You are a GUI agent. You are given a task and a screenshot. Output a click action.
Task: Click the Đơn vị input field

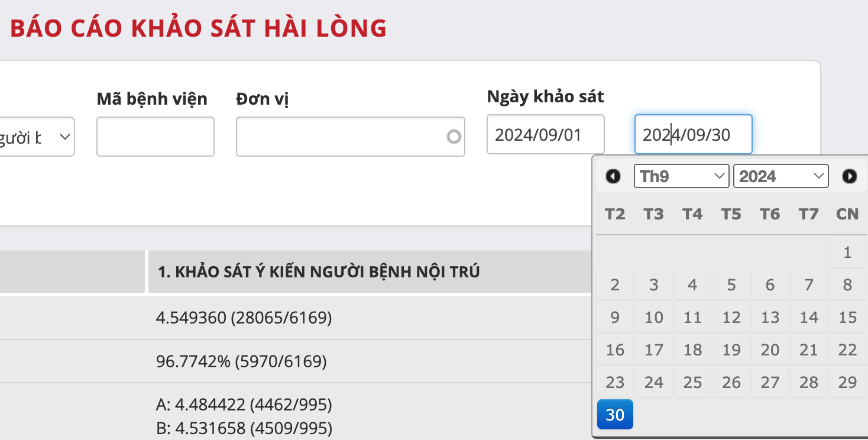coord(340,137)
